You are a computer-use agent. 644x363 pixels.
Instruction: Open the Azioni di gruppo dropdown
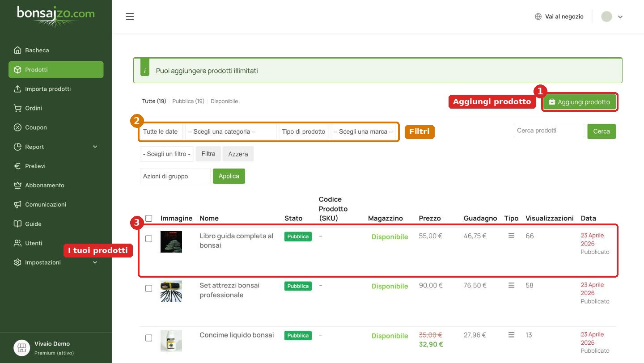point(175,176)
